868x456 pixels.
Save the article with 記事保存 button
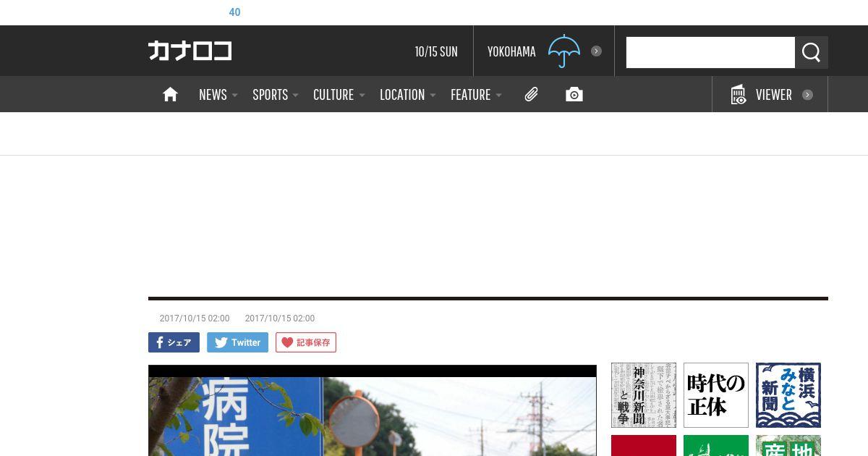(x=306, y=342)
